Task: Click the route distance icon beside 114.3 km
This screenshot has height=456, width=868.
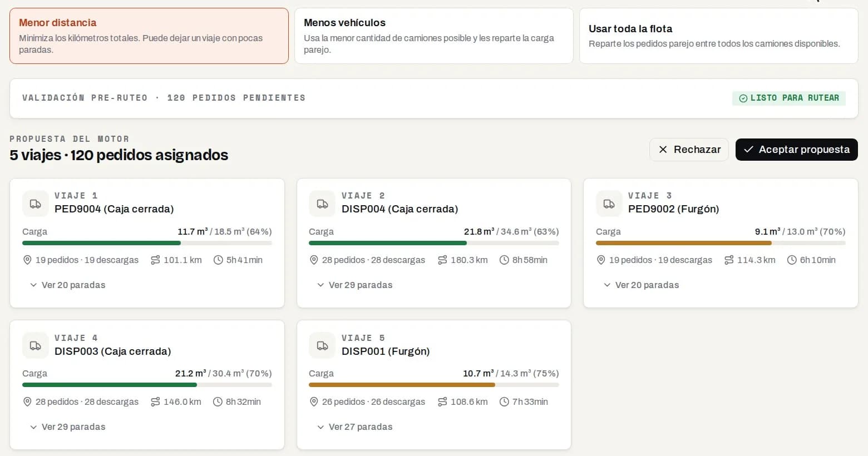Action: click(x=729, y=260)
